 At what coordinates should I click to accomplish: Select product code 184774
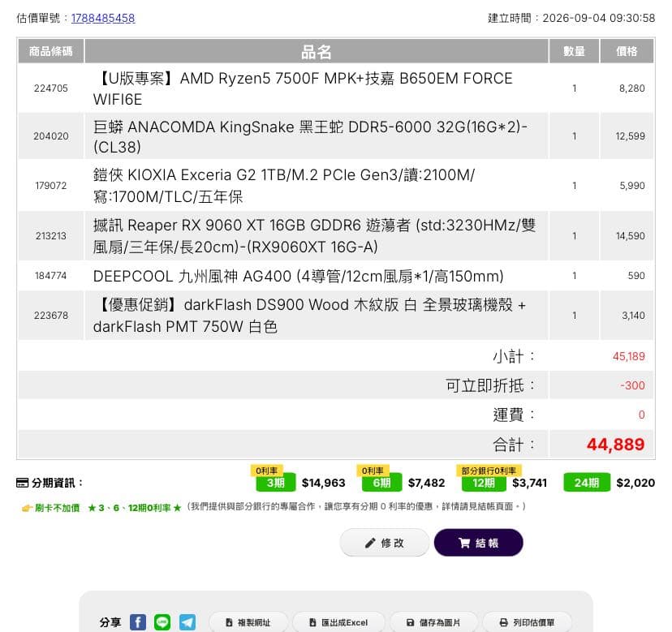(x=51, y=276)
